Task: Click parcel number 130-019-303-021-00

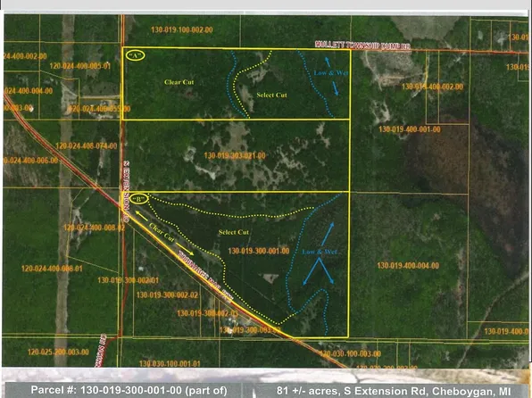Action: (x=235, y=156)
